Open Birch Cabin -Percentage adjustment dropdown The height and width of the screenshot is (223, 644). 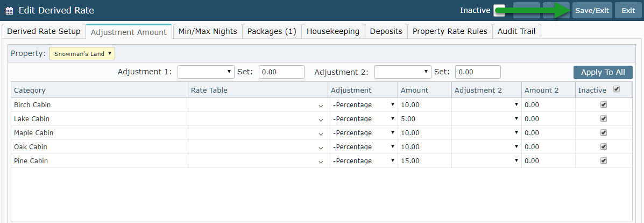point(363,105)
